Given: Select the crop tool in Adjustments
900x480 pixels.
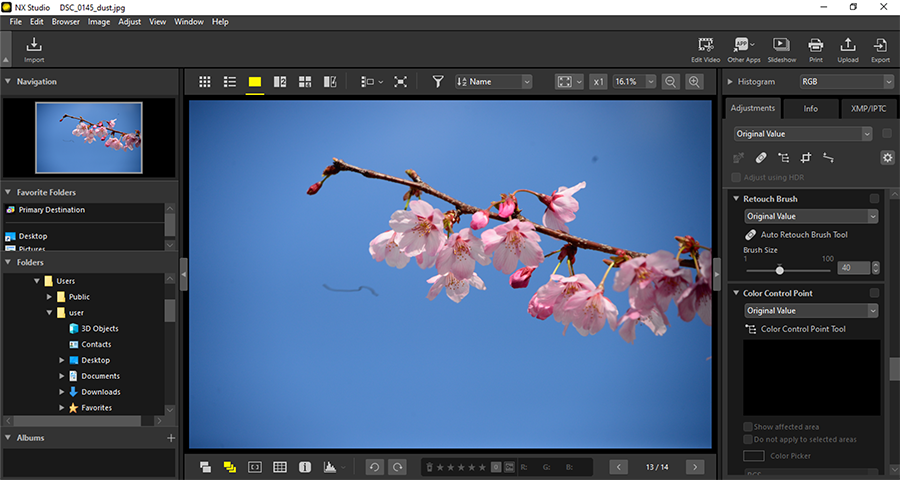Looking at the screenshot, I should (x=805, y=157).
